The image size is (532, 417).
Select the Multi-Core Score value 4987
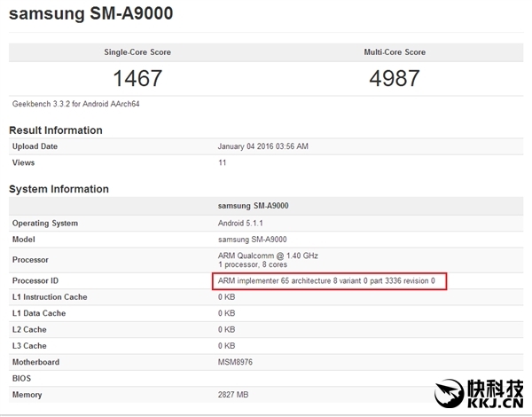[395, 78]
